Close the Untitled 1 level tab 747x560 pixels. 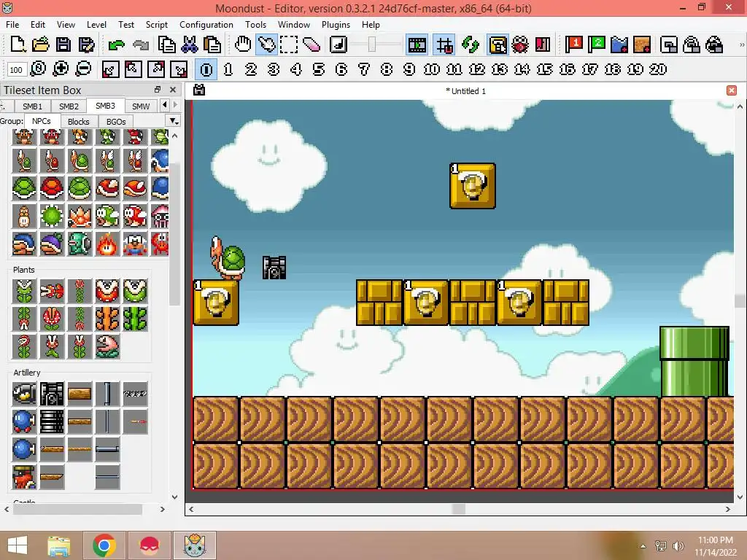coord(732,90)
